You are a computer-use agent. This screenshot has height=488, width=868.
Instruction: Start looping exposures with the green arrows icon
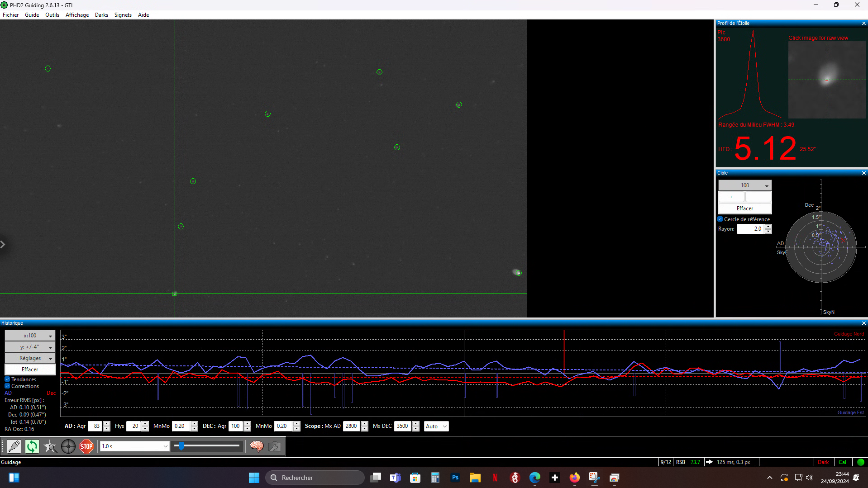[32, 446]
